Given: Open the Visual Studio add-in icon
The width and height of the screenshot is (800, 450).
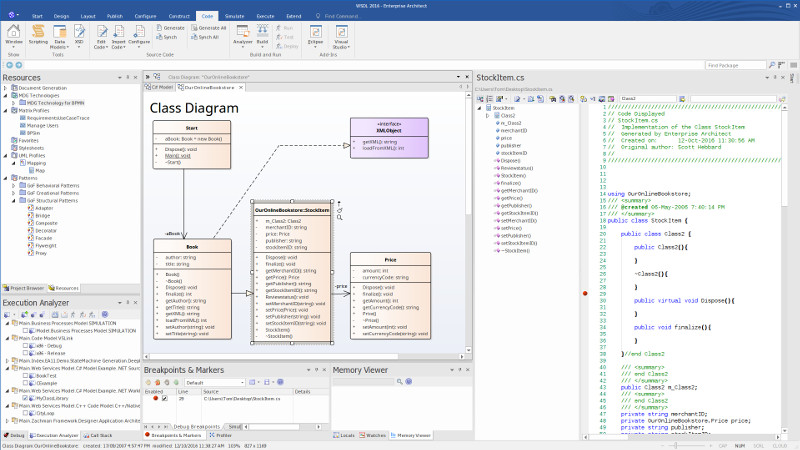Looking at the screenshot, I should coord(341,37).
